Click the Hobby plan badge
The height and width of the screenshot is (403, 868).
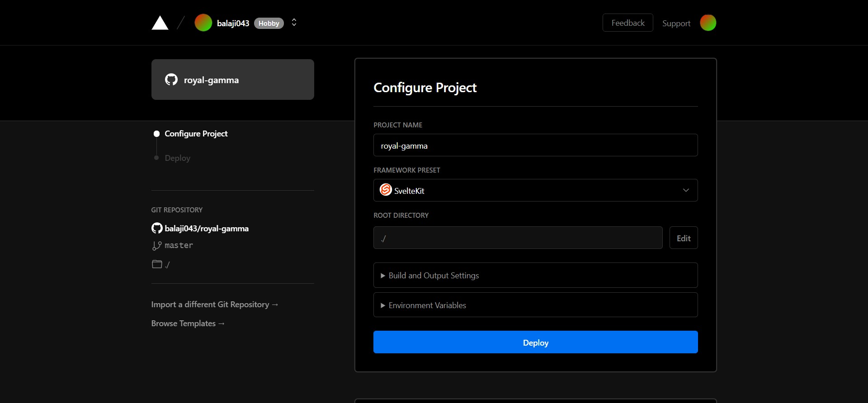(269, 23)
